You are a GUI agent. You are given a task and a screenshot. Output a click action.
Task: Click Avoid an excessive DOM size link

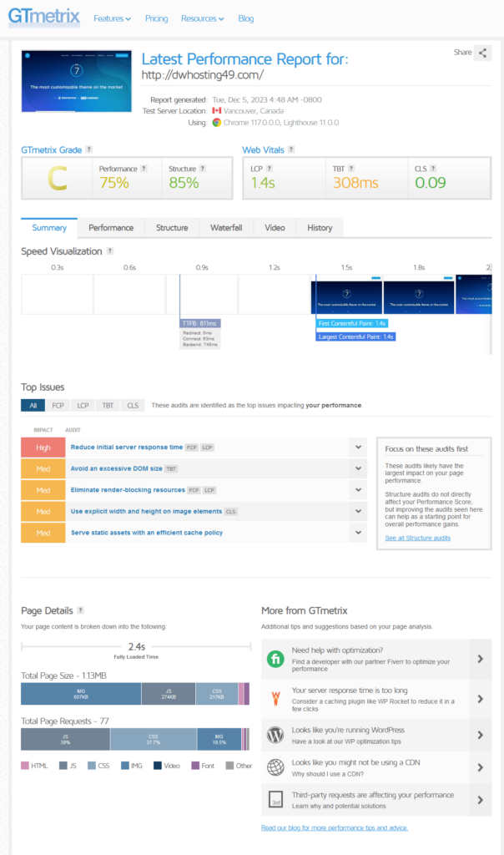pyautogui.click(x=117, y=468)
